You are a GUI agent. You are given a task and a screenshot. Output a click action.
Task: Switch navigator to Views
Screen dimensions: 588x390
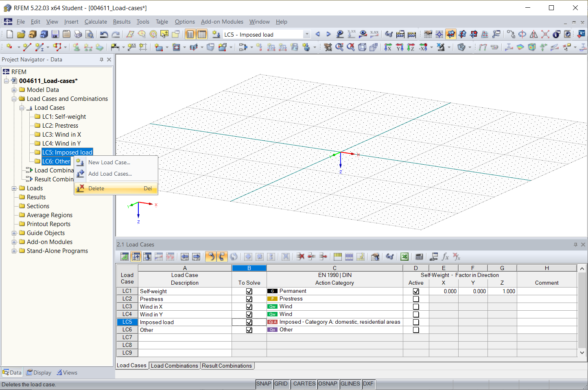click(x=67, y=373)
